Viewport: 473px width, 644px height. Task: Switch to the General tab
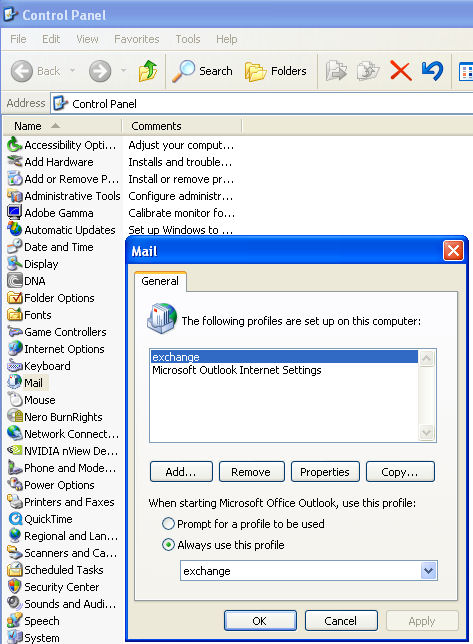coord(160,281)
